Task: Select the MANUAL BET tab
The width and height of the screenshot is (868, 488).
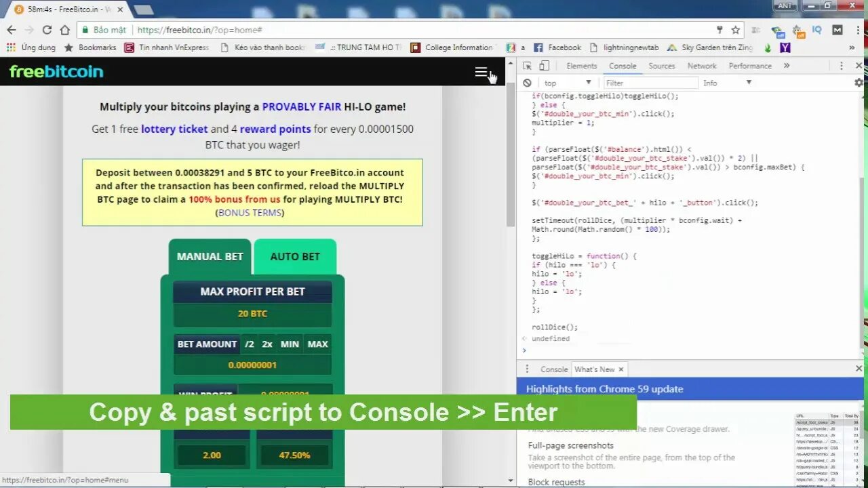Action: pos(210,256)
